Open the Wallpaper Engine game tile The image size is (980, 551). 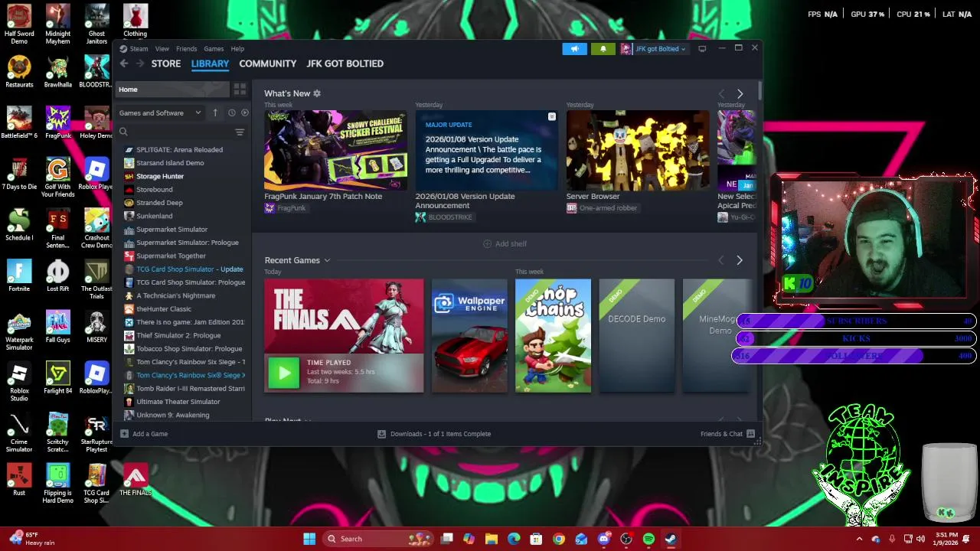(x=469, y=336)
